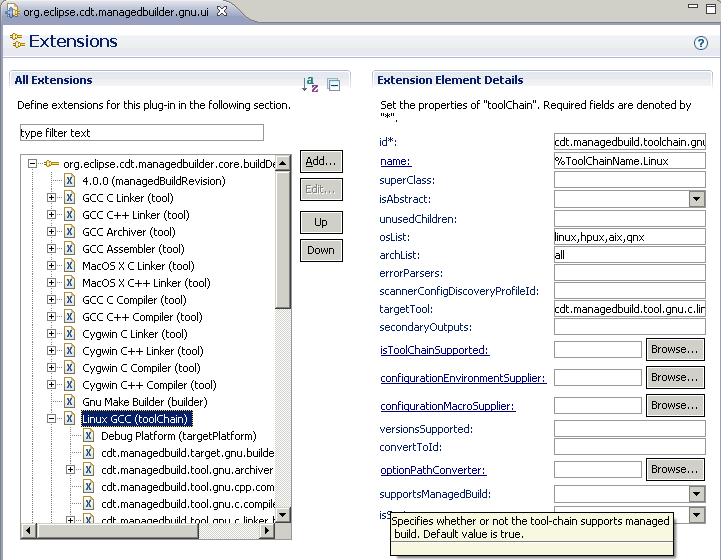
Task: Expand the GCC C Linker node
Action: [52, 198]
